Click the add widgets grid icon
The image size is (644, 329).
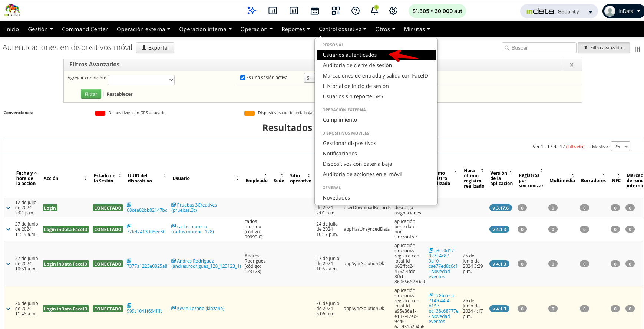[x=336, y=11]
